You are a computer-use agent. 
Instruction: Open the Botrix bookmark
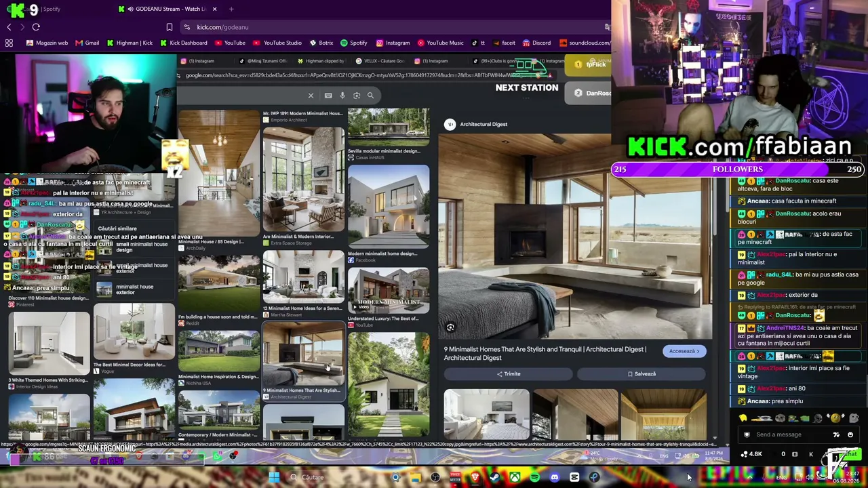(x=321, y=43)
